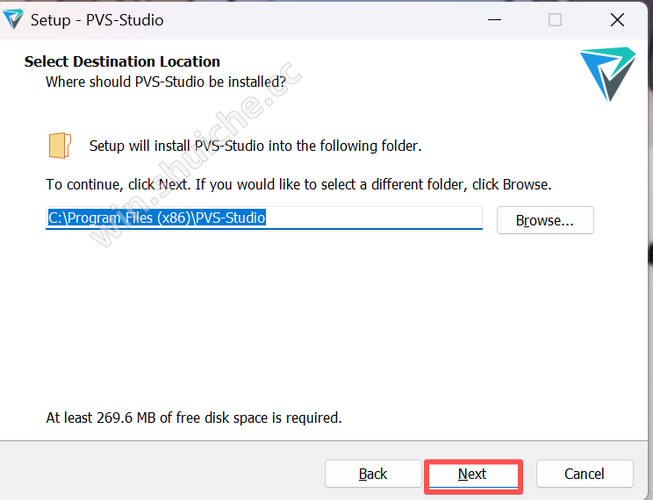The width and height of the screenshot is (653, 500).
Task: Click the 'To continue, click Next' instruction
Action: click(x=298, y=185)
